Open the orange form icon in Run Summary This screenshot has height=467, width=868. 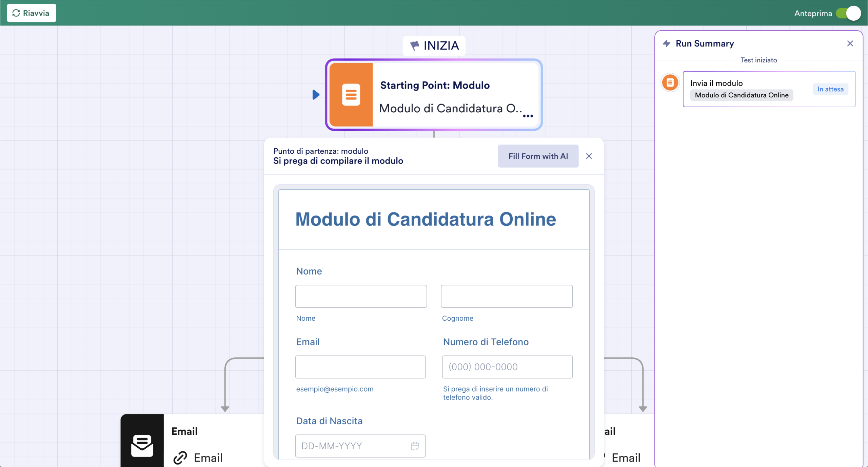670,82
